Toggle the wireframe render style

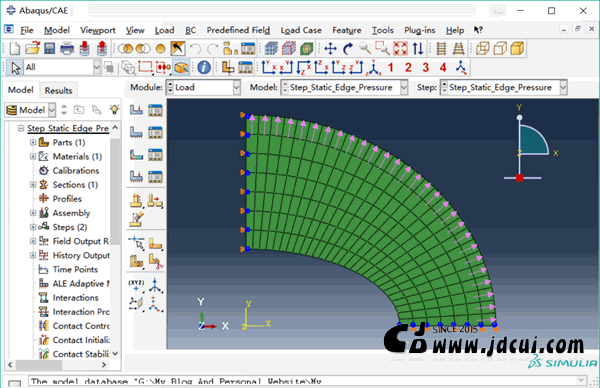coord(482,49)
